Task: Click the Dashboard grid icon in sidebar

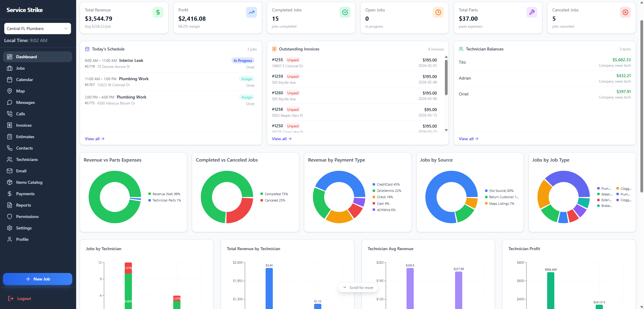Action: click(x=10, y=57)
